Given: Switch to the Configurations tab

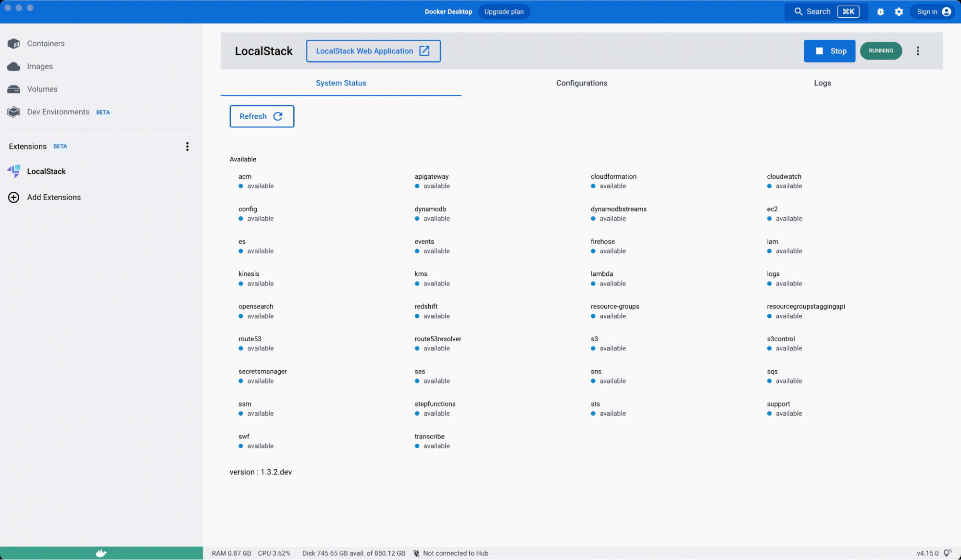Looking at the screenshot, I should click(x=581, y=83).
